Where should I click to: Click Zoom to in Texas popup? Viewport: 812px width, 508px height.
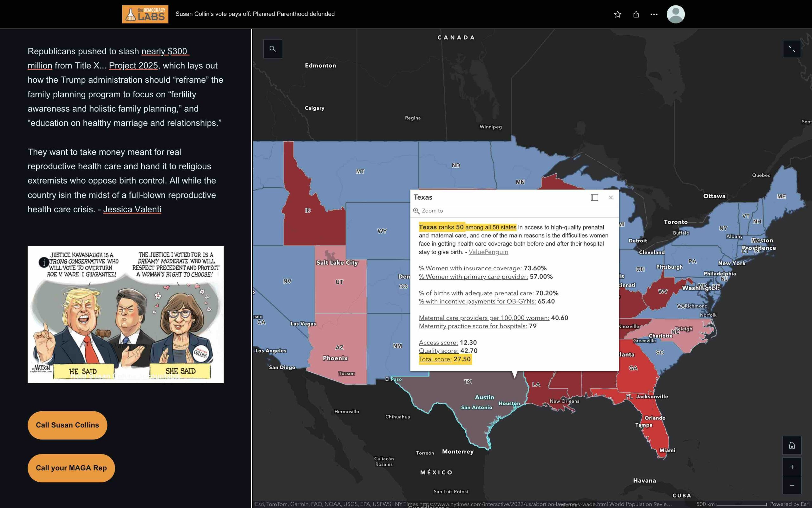click(x=428, y=211)
